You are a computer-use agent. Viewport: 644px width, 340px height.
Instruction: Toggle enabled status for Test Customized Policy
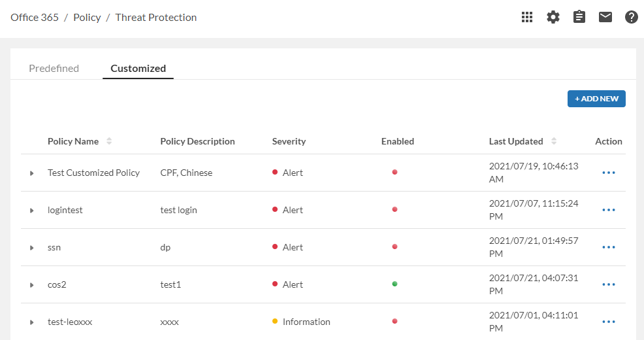point(394,173)
